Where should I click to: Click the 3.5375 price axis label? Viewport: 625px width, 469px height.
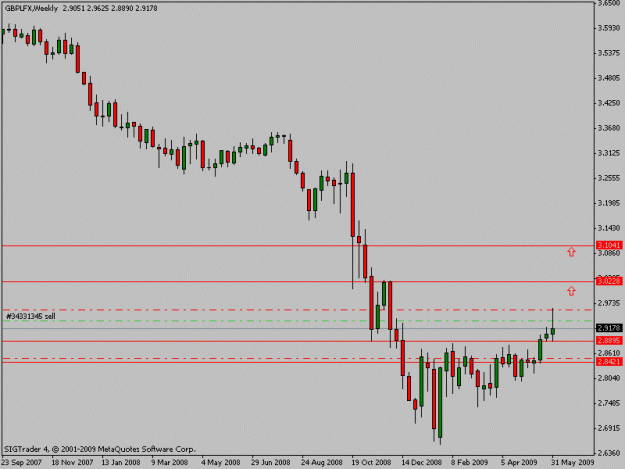(x=609, y=53)
